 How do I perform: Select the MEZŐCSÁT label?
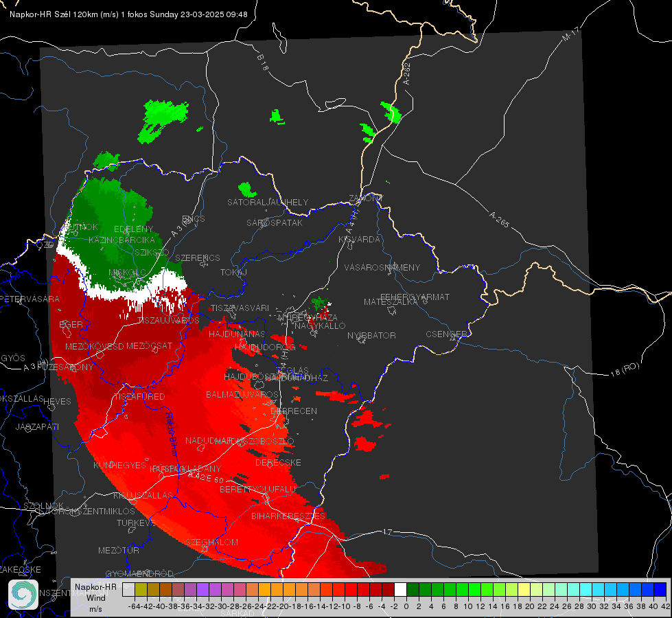tap(149, 345)
